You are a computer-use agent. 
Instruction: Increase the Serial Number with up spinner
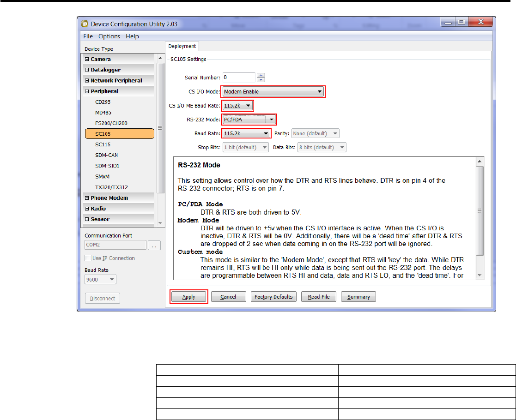pyautogui.click(x=261, y=75)
